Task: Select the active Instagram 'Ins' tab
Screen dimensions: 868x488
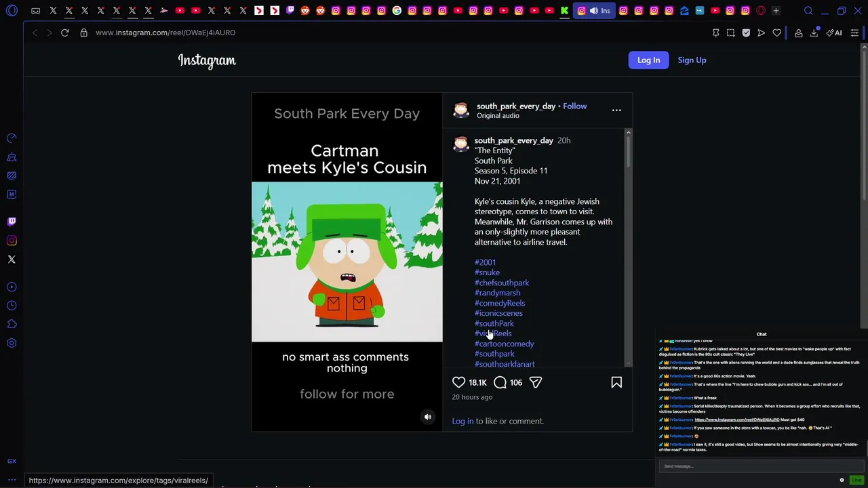Action: 595,11
